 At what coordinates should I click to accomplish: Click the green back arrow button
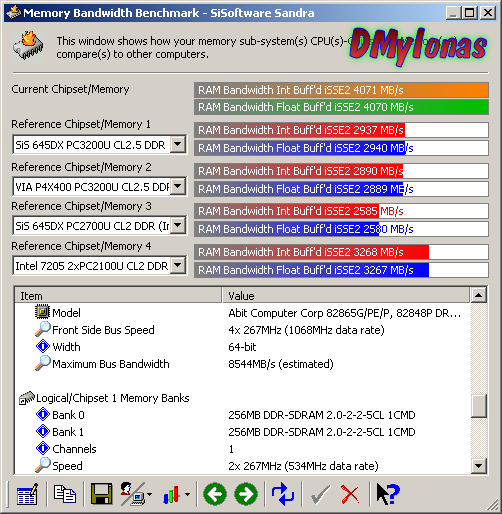click(215, 494)
